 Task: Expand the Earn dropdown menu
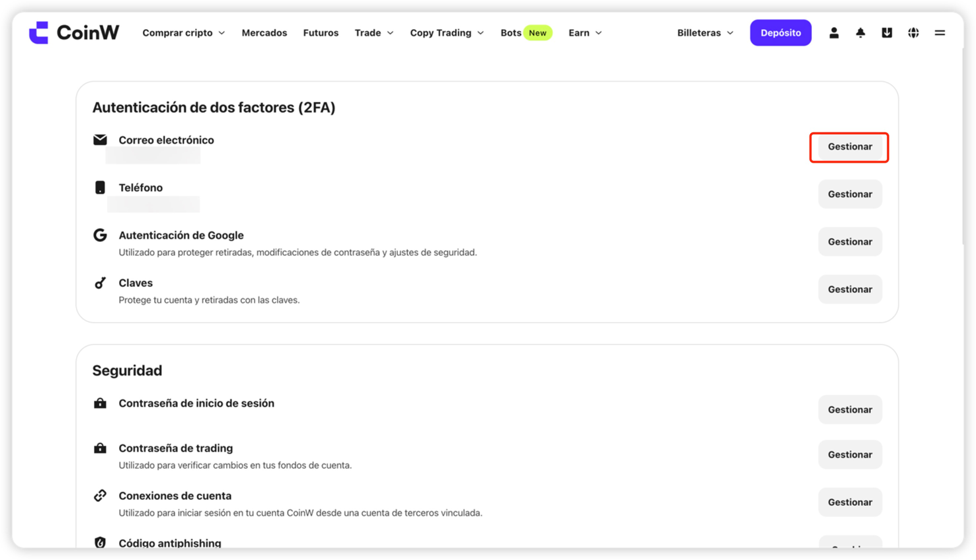tap(585, 32)
